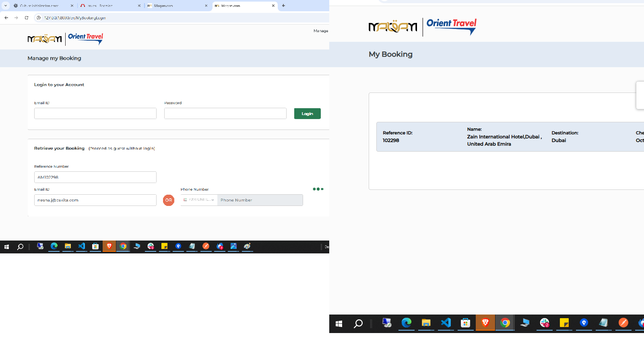Viewport: 644px width, 362px height.
Task: Open a new browser tab with the plus icon
Action: pyautogui.click(x=283, y=6)
